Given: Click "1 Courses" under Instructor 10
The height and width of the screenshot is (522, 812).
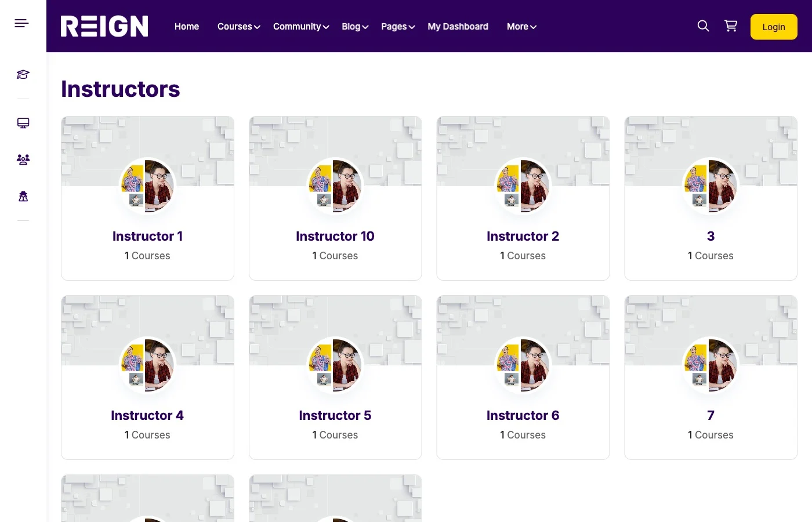Looking at the screenshot, I should pos(335,256).
